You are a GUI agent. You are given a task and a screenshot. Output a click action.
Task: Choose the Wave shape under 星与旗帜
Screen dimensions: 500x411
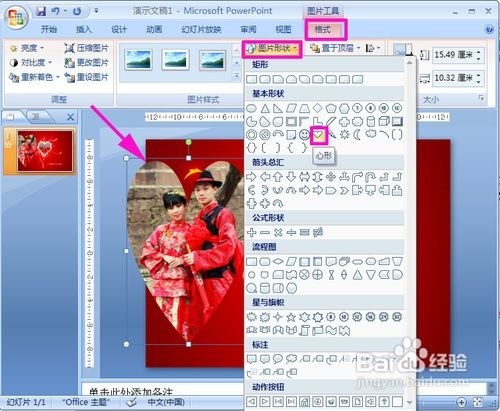click(x=331, y=330)
